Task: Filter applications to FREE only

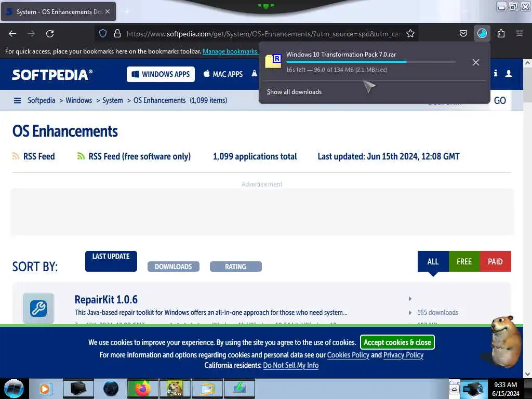Action: click(x=464, y=261)
